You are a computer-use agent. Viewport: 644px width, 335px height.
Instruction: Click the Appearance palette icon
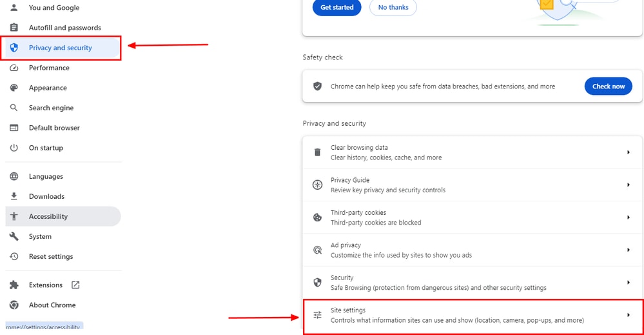[14, 88]
